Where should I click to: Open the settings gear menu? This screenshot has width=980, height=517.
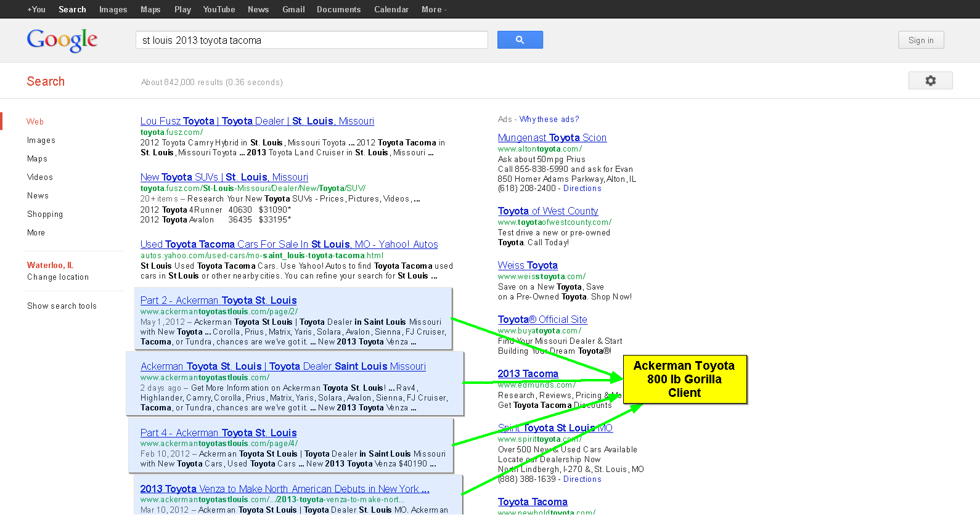930,81
